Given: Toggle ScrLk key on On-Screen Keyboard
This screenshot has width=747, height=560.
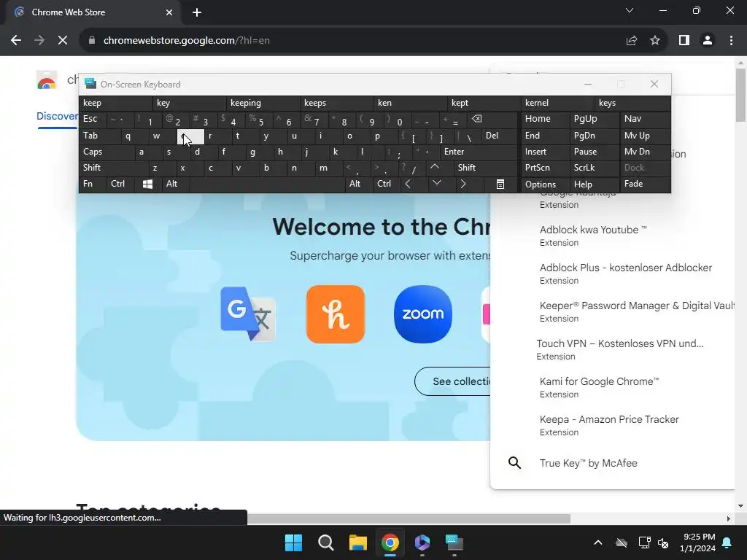Looking at the screenshot, I should 594,168.
